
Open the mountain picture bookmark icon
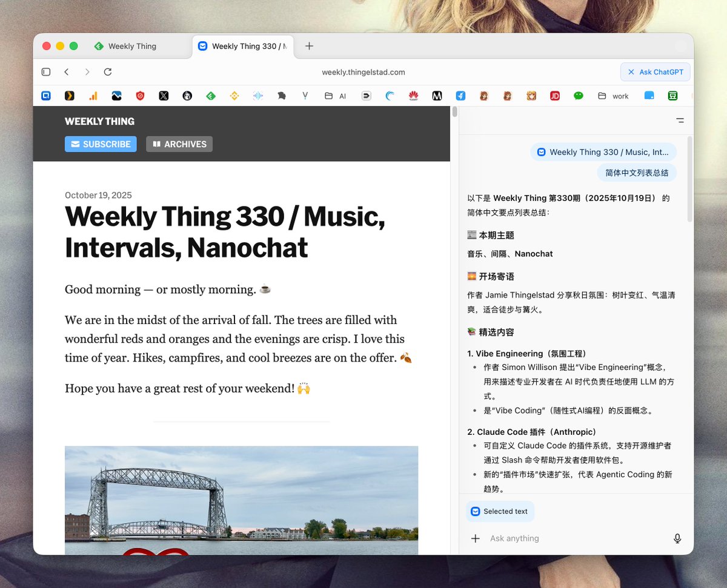117,96
